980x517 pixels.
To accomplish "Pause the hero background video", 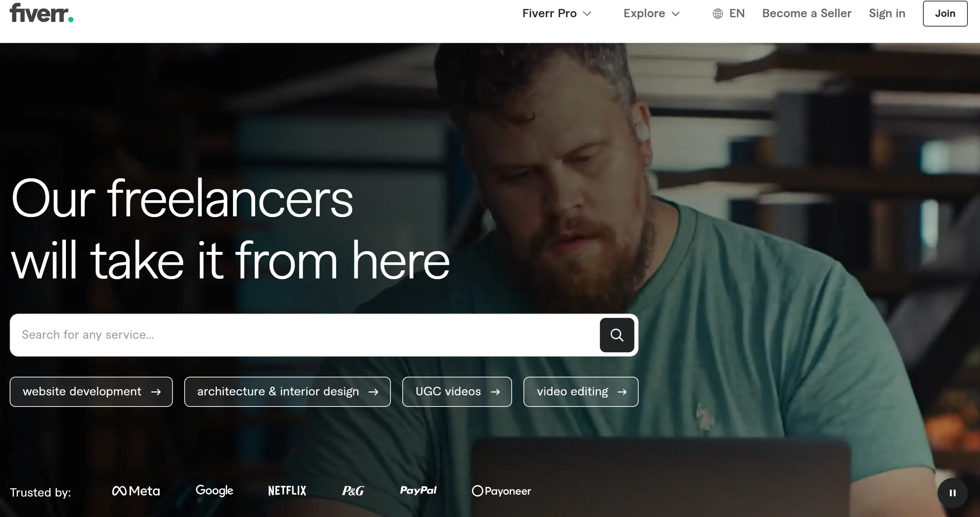I will click(x=952, y=493).
